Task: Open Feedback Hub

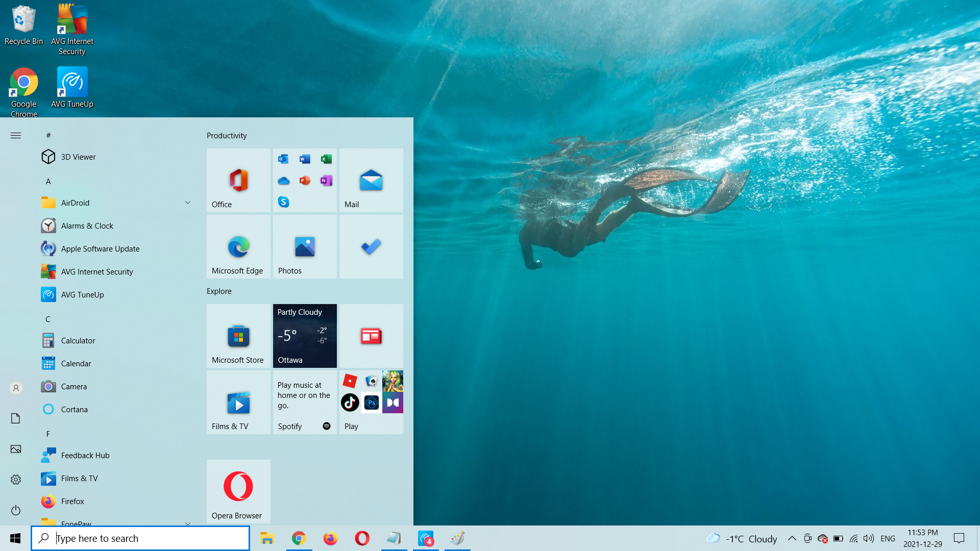Action: click(x=117, y=455)
